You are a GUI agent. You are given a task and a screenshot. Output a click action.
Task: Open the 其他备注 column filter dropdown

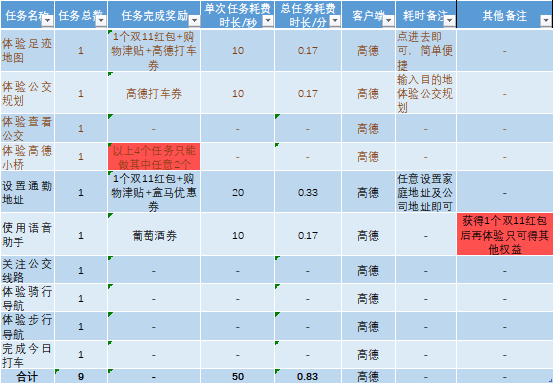[546, 21]
